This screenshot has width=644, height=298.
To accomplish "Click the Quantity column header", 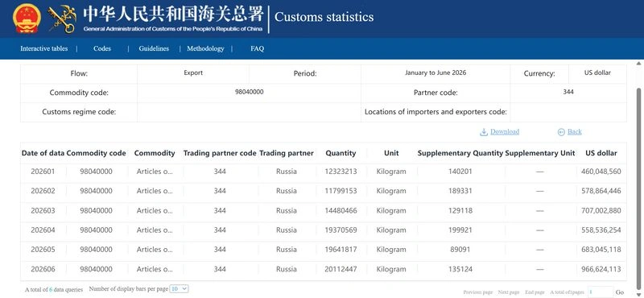I will tap(341, 153).
